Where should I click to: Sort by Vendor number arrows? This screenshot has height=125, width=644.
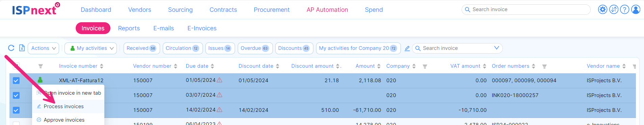(x=176, y=66)
